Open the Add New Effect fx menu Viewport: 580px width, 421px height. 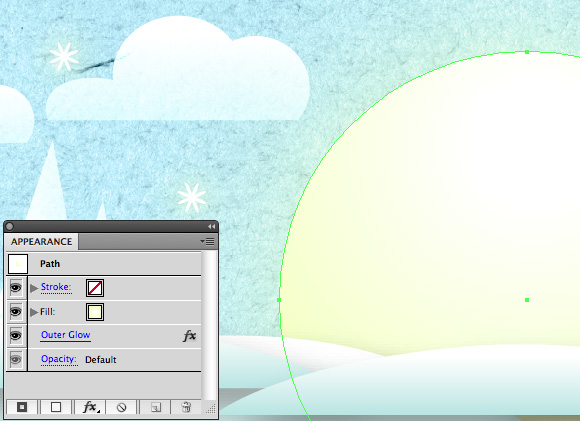click(x=90, y=407)
